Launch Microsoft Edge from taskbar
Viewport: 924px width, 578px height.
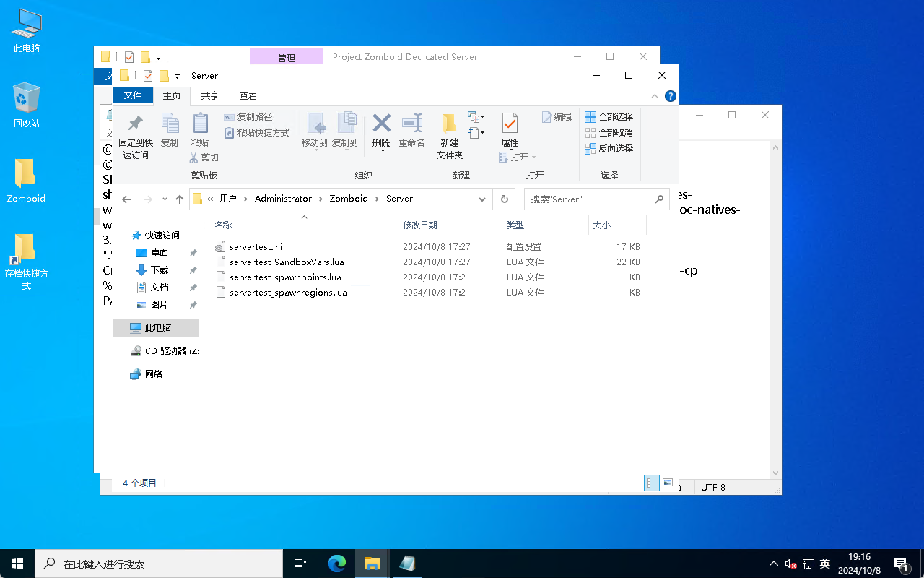coord(337,564)
